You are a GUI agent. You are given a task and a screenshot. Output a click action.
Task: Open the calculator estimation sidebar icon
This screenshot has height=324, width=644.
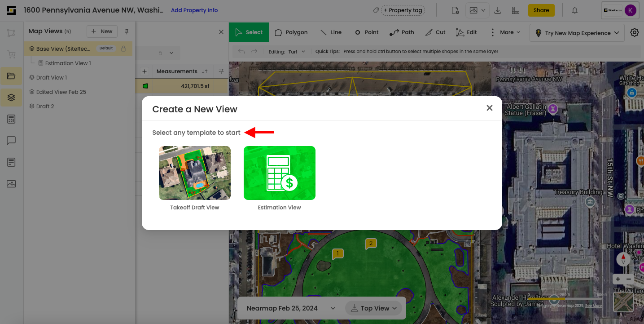coord(11,119)
